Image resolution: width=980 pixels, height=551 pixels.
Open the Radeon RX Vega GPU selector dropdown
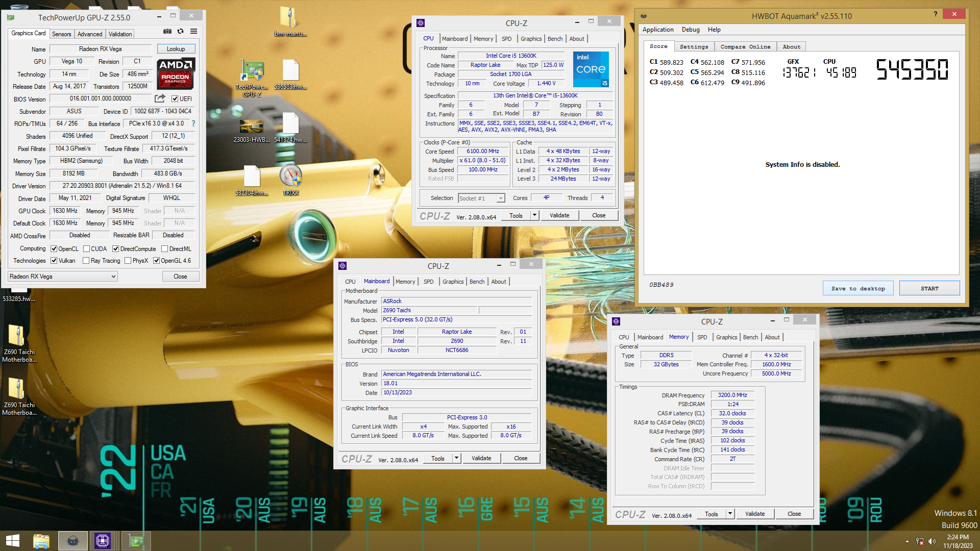[63, 277]
